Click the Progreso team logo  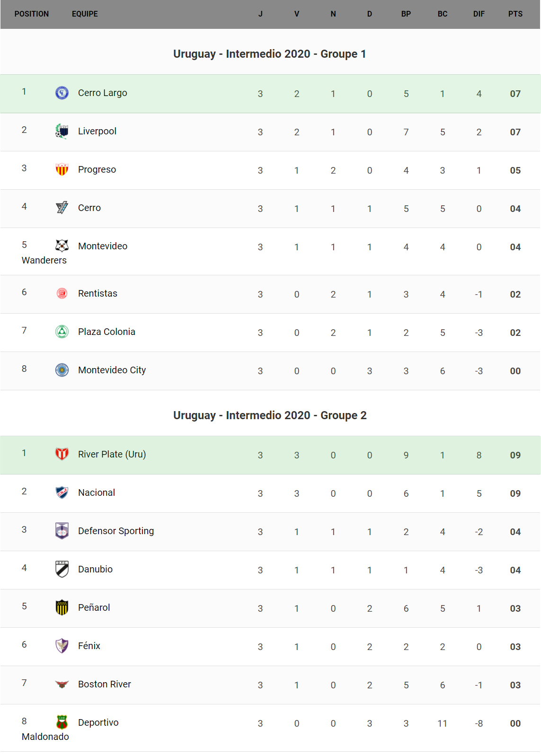tap(62, 169)
